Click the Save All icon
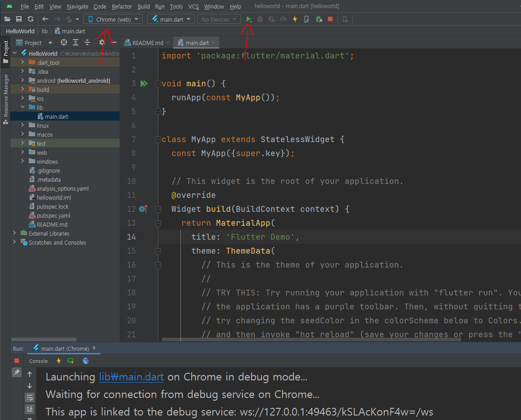This screenshot has width=521, height=420. coord(19,19)
